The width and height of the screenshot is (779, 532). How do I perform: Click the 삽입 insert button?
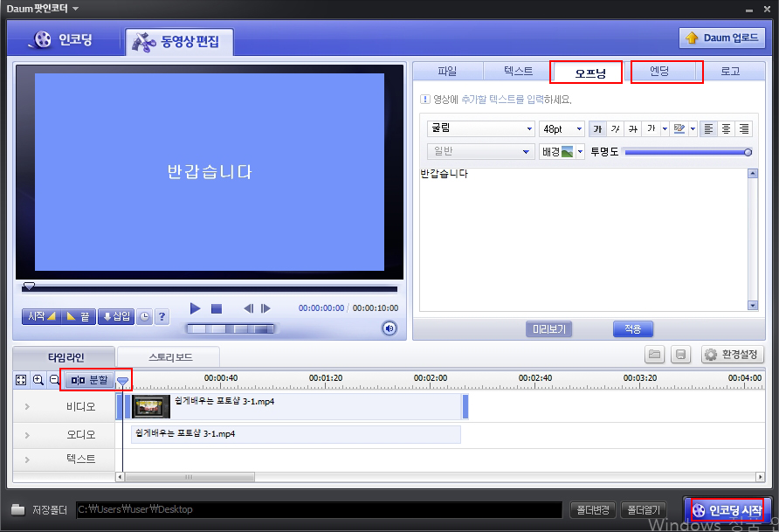(116, 316)
